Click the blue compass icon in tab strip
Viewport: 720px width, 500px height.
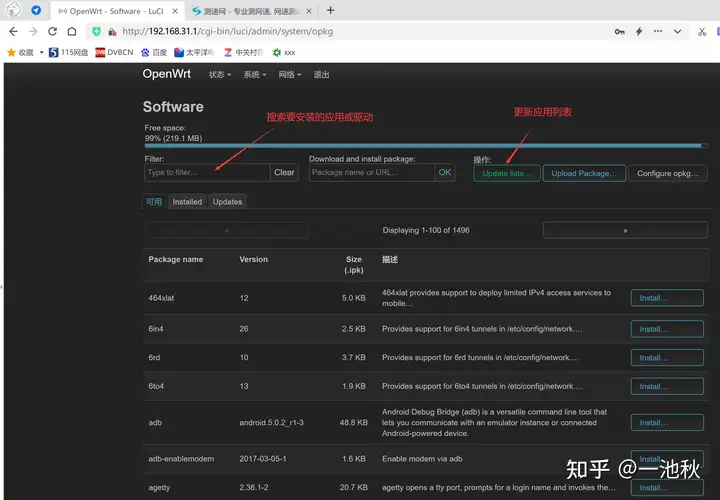pos(36,10)
